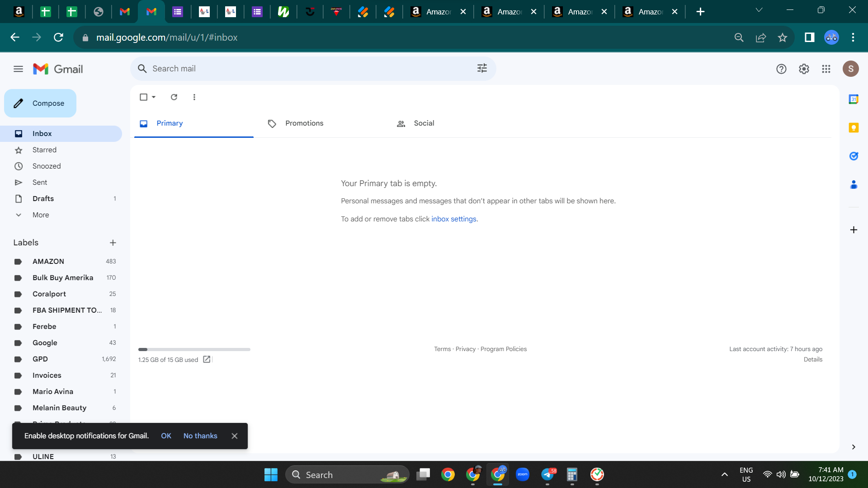Open Chrome tab search dropdown arrow
Viewport: 868px width, 488px height.
click(759, 10)
